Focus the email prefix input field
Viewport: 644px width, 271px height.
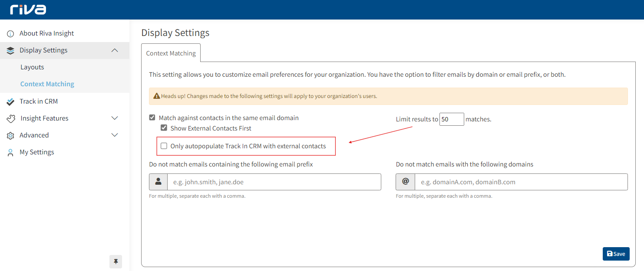(x=274, y=182)
